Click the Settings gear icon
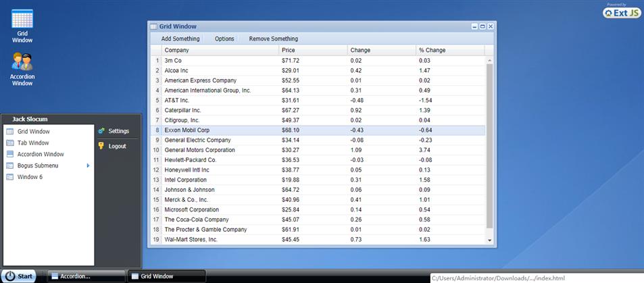 tap(101, 131)
